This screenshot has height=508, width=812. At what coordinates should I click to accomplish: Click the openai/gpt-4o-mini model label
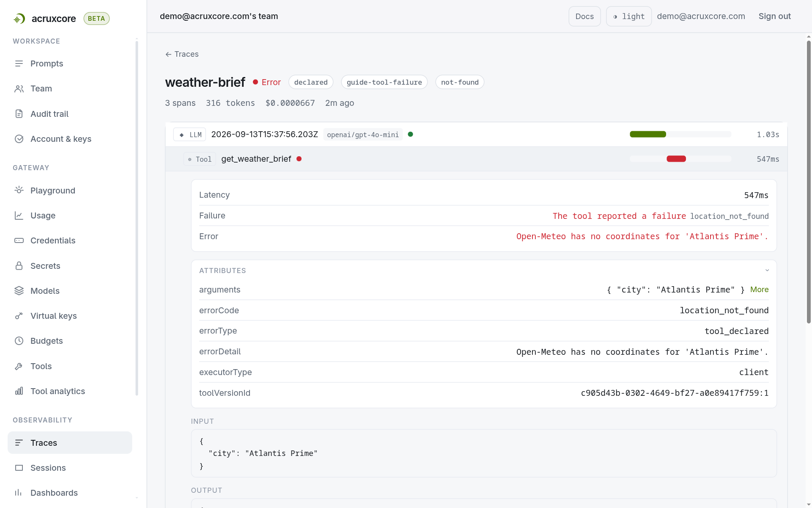363,135
